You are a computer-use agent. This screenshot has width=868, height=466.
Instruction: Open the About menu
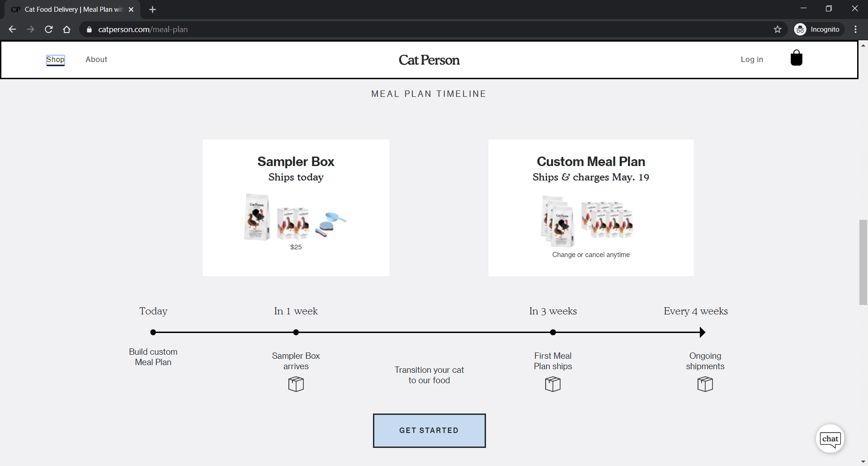(96, 59)
